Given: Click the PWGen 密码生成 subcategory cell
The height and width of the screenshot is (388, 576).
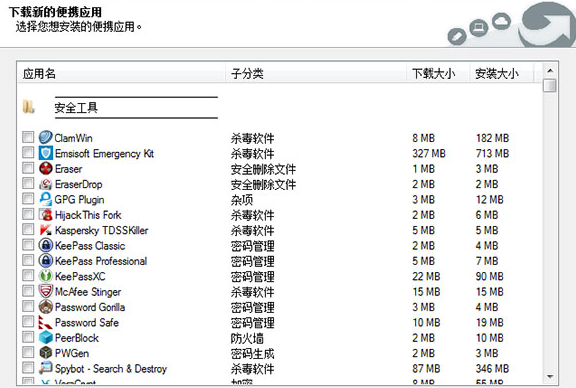Looking at the screenshot, I should pyautogui.click(x=252, y=353).
